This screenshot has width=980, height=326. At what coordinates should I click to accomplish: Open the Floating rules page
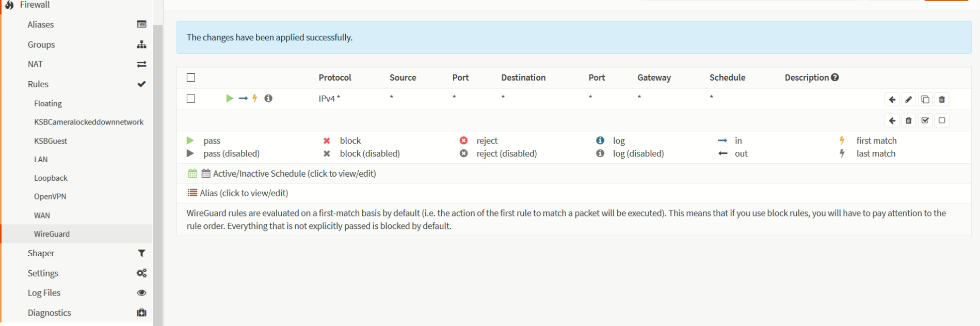48,103
